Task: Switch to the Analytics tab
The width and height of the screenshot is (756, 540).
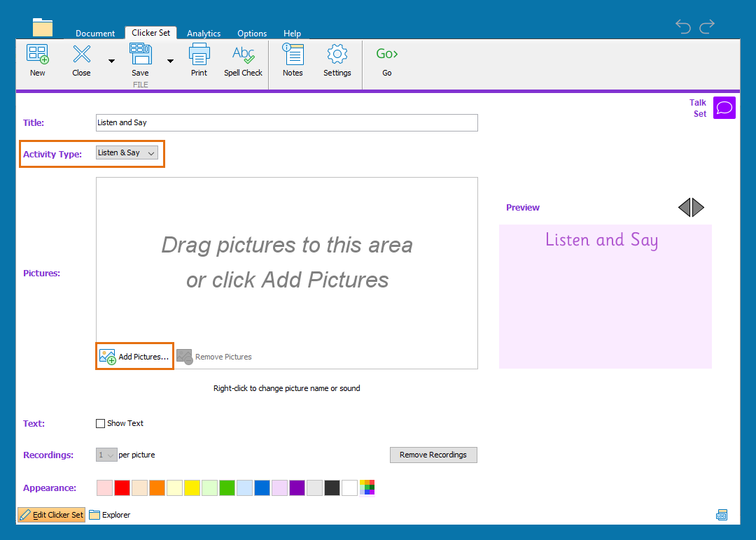Action: pos(204,34)
